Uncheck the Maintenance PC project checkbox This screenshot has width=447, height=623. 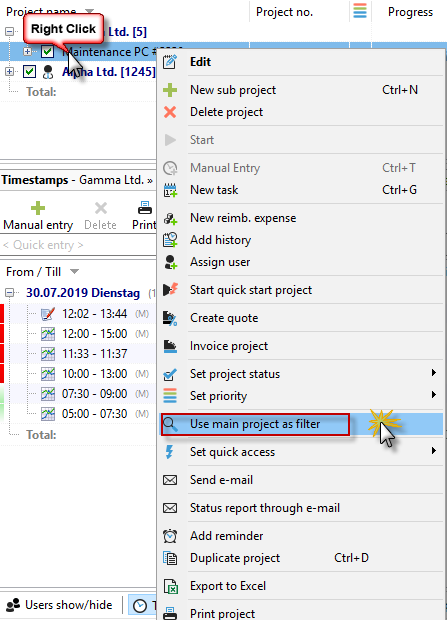[x=48, y=51]
